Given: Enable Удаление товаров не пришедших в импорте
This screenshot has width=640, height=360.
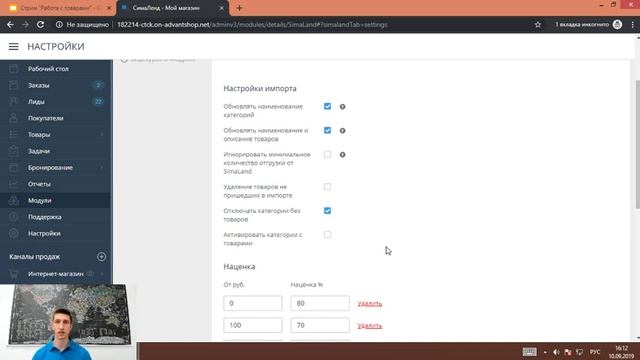Looking at the screenshot, I should point(327,187).
